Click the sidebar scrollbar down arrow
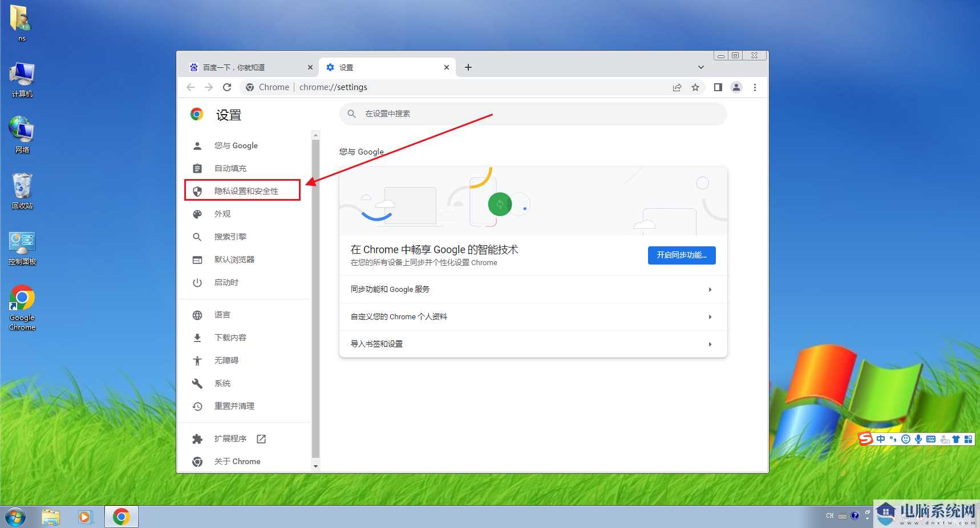 tap(315, 466)
